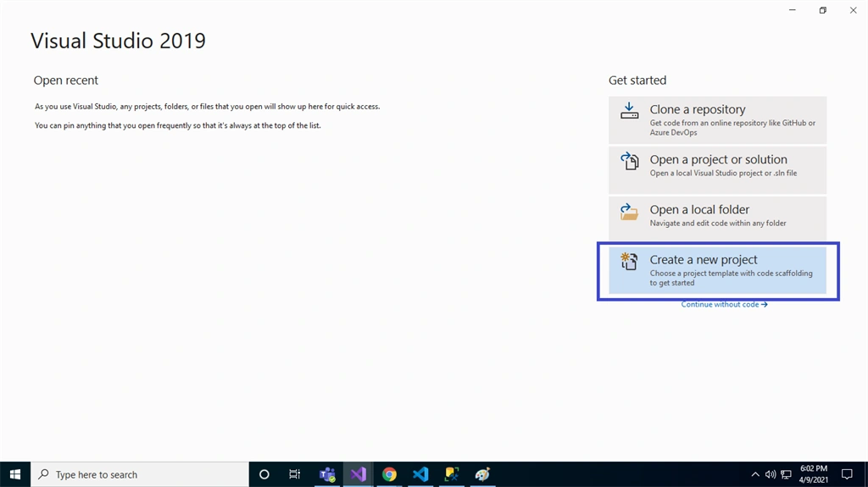Click the Visual Studio taskbar icon

(359, 474)
